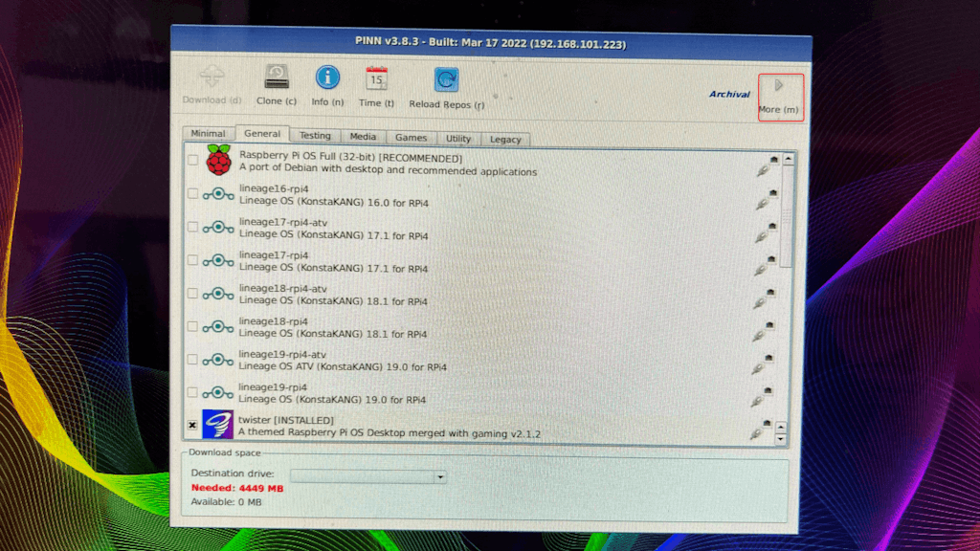This screenshot has height=551, width=980.
Task: Open the Testing tab
Action: 315,136
